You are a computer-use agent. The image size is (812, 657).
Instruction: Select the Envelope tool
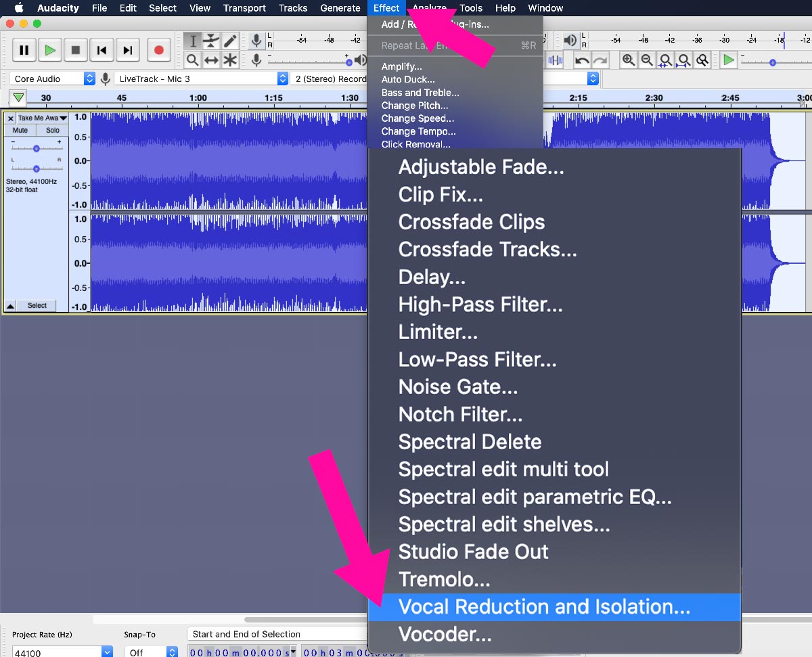point(212,41)
